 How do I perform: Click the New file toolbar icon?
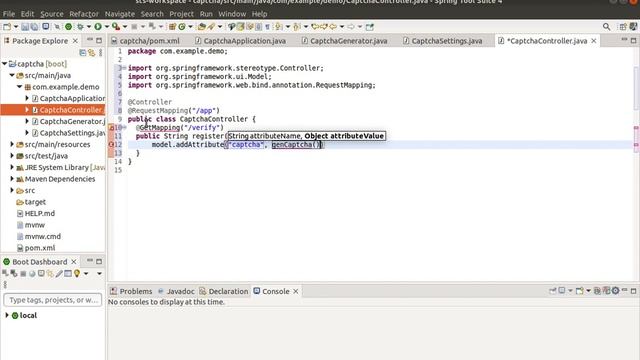[x=7, y=27]
